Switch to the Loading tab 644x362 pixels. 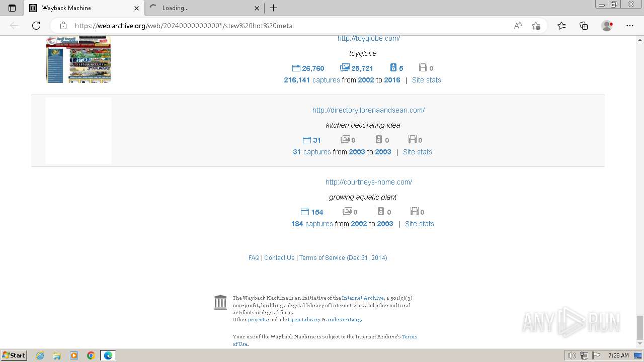tap(204, 8)
